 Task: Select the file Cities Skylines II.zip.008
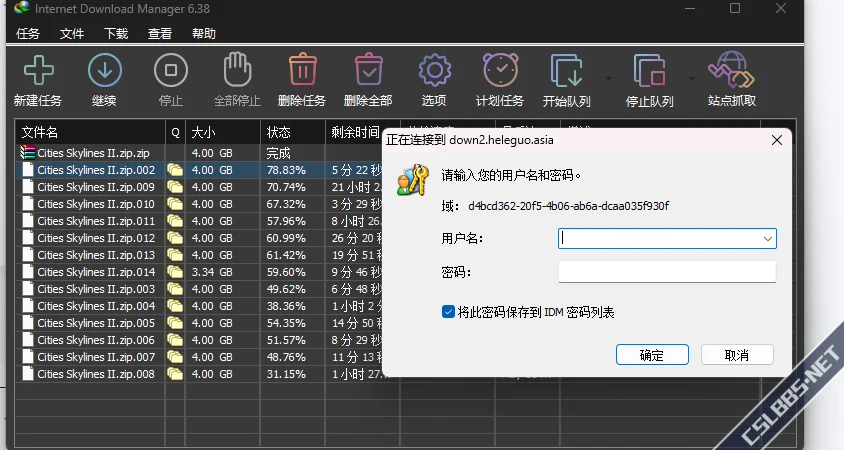[96, 374]
